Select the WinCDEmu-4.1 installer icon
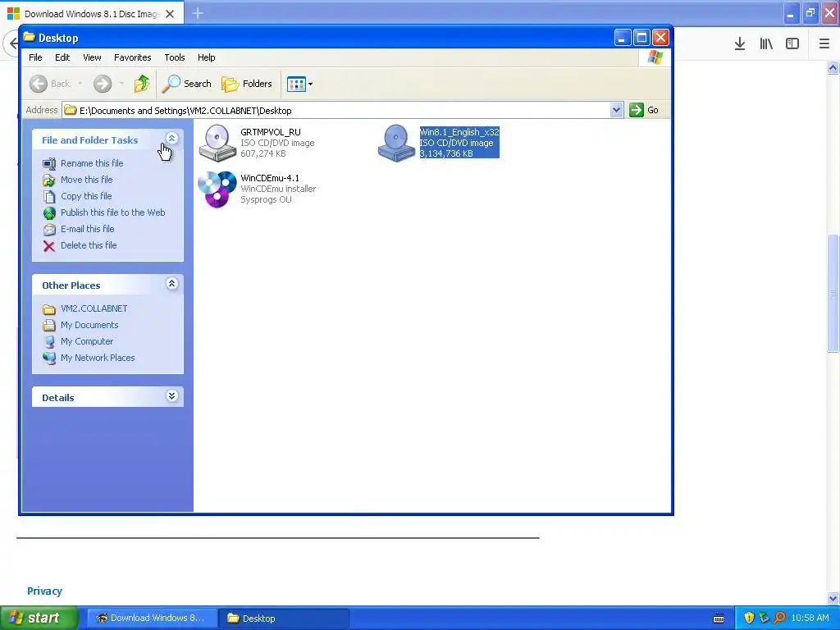The height and width of the screenshot is (630, 840). pyautogui.click(x=217, y=189)
